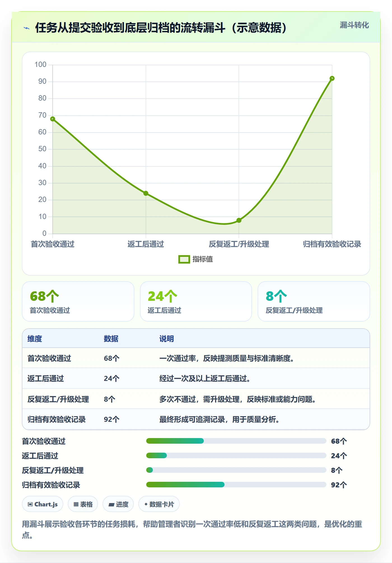This screenshot has width=392, height=563.
Task: Select the chart data point for 首次验收通过
Action: coord(53,119)
